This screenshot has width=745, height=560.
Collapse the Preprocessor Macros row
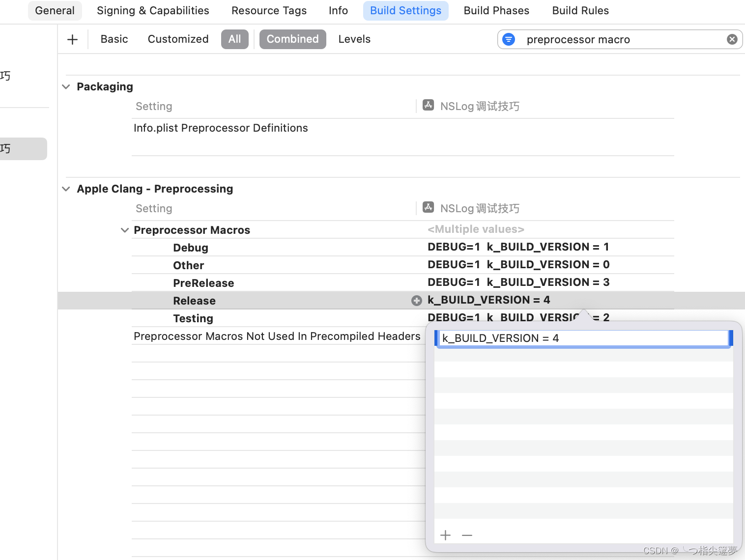(125, 230)
